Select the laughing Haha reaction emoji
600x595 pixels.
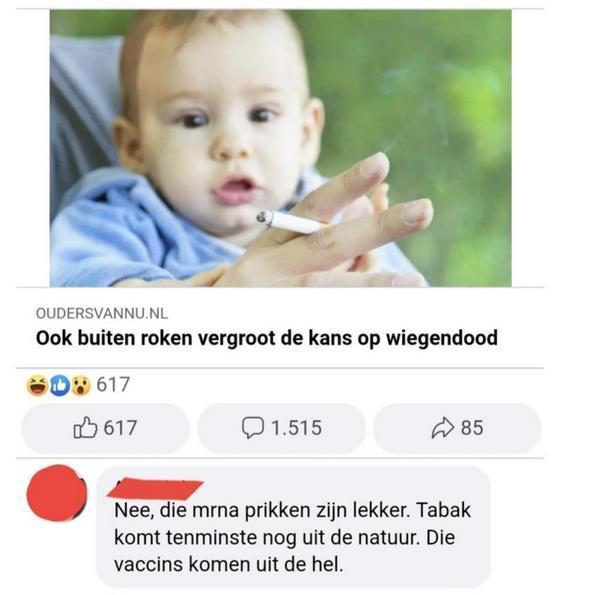pos(37,385)
